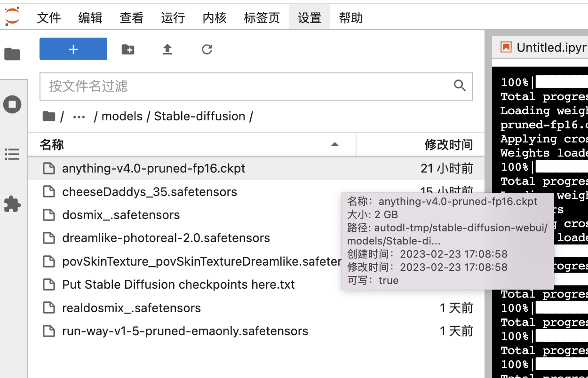The image size is (588, 378).
Task: Click the 21 小时前 modified time cell
Action: point(447,168)
